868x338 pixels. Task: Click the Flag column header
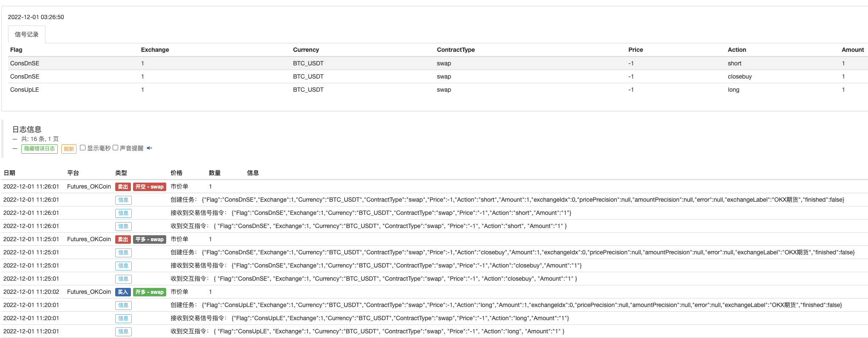(16, 50)
